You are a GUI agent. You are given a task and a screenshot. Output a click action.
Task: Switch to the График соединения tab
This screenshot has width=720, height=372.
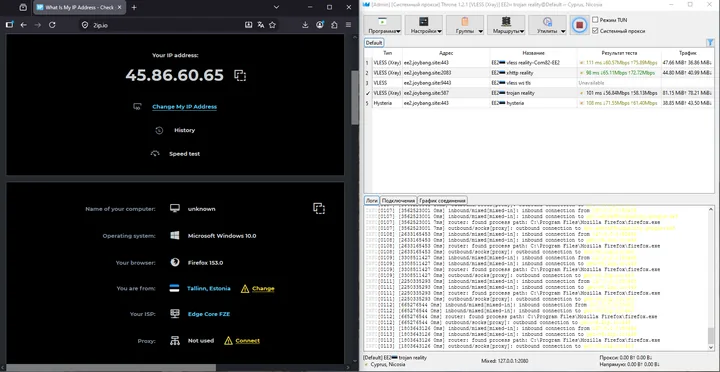(443, 200)
